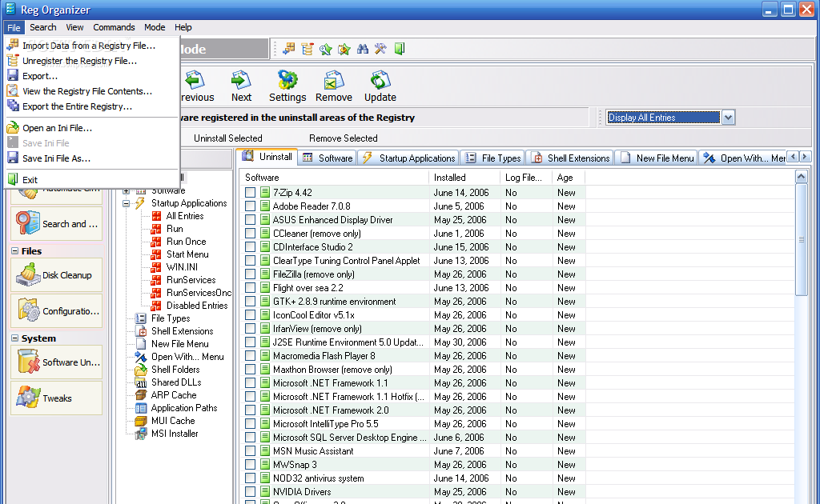The width and height of the screenshot is (820, 504).
Task: Select Shell Folders tree item
Action: tap(175, 370)
